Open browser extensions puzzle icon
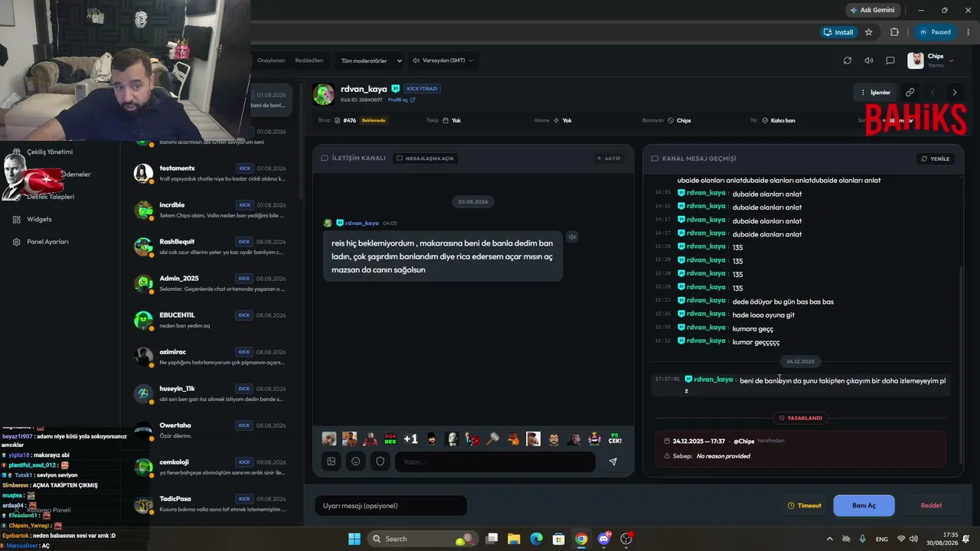Viewport: 980px width, 551px height. point(894,32)
